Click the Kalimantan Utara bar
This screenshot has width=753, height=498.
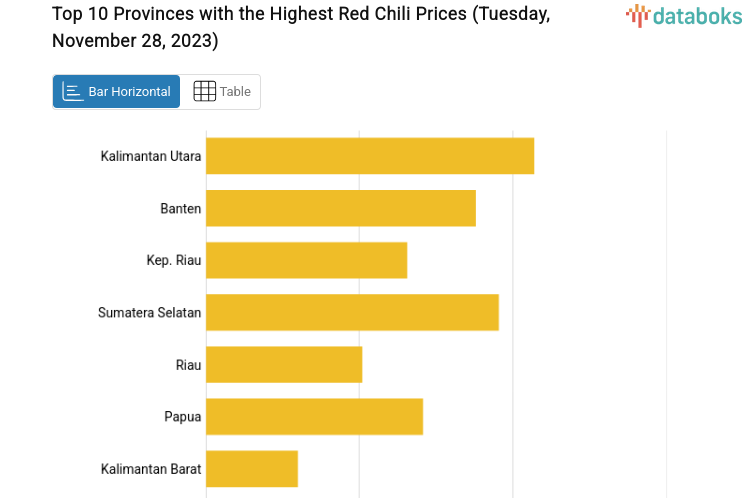[x=370, y=156]
